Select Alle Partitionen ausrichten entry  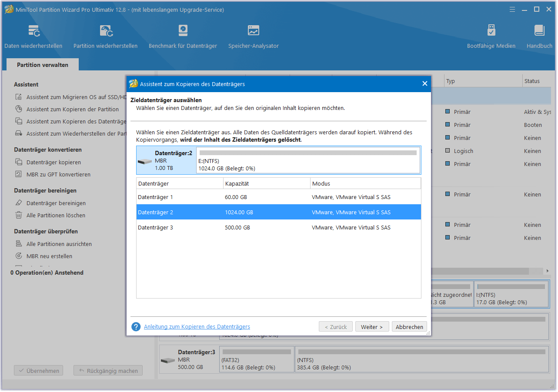pyautogui.click(x=59, y=244)
